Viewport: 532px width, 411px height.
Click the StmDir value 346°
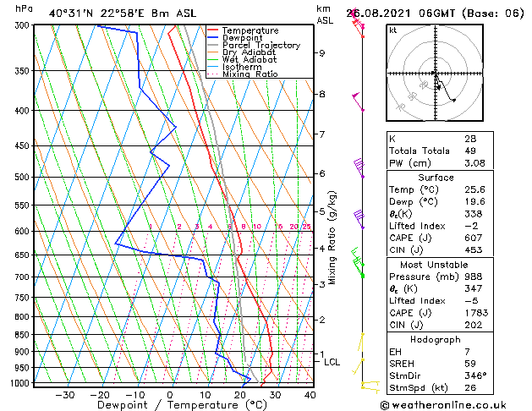tap(475, 375)
